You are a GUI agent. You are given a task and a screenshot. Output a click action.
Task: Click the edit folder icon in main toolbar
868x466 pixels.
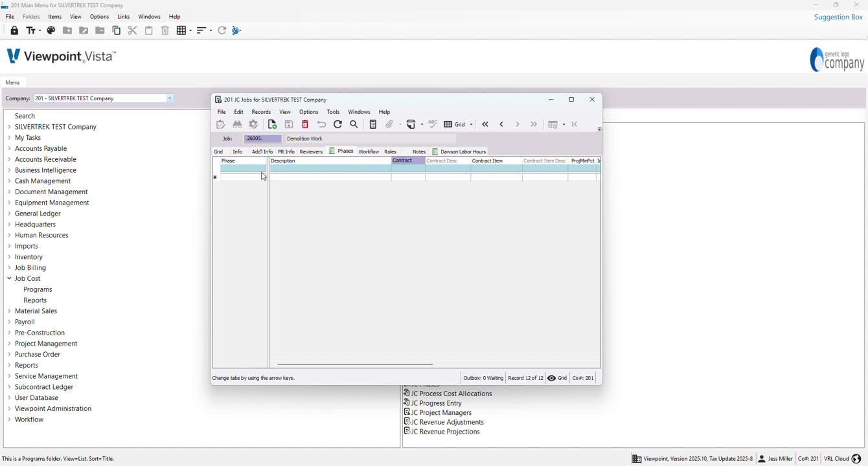84,30
